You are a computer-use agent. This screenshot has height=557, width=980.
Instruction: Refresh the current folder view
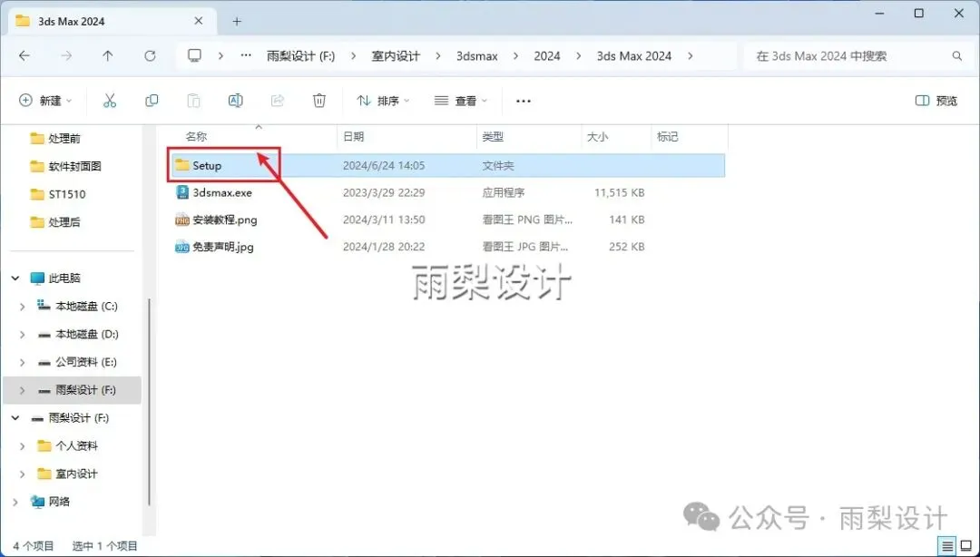[x=150, y=55]
